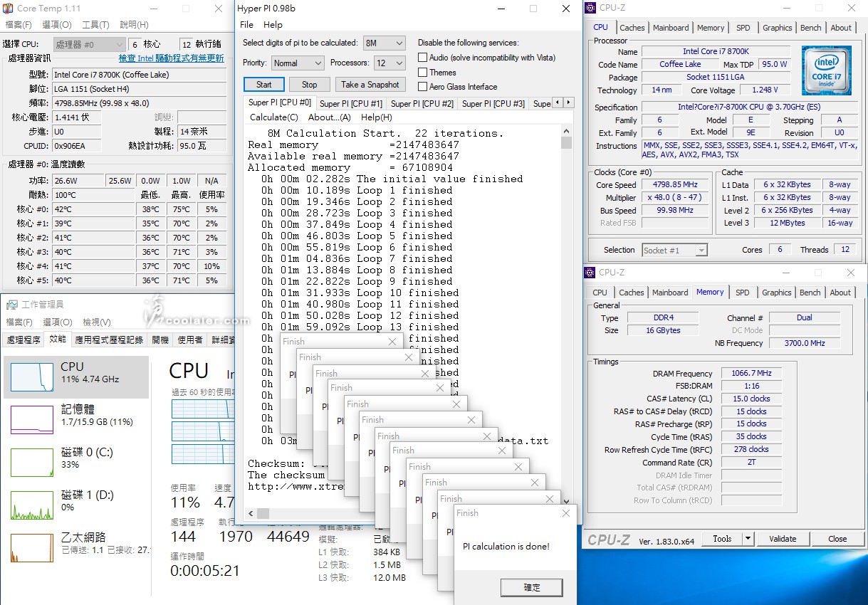
Task: Switch to Super PI [CPU #2] tab
Action: click(422, 103)
